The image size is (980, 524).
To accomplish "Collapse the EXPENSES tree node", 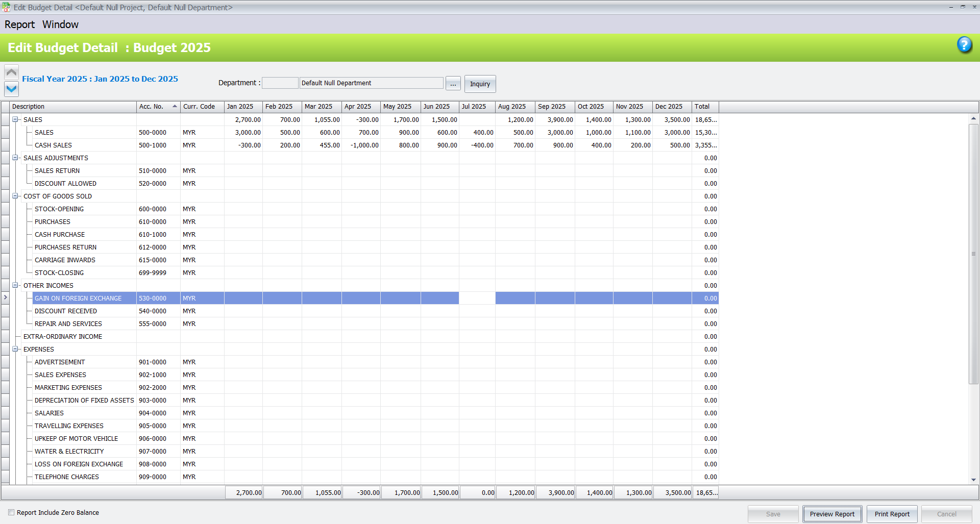I will pos(15,349).
